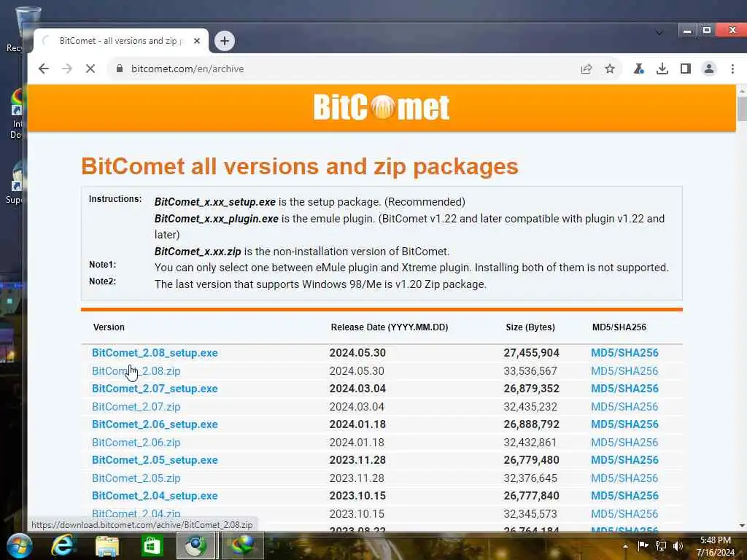Open MD5/SHA256 for 2.08.zip row
This screenshot has height=560, width=747.
click(x=624, y=371)
